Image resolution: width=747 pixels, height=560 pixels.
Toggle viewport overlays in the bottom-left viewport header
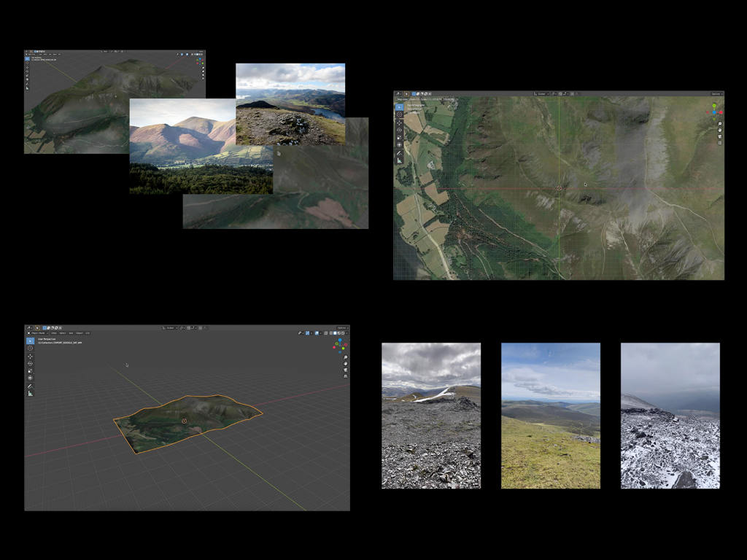coord(317,333)
